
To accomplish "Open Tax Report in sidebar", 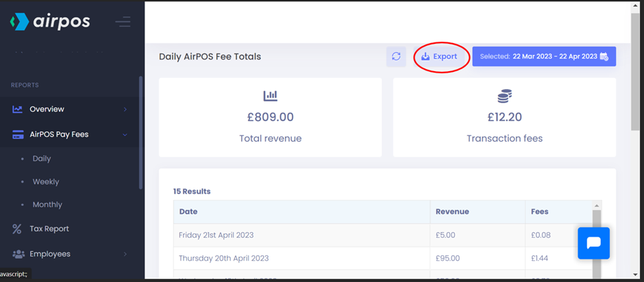I will click(x=49, y=229).
